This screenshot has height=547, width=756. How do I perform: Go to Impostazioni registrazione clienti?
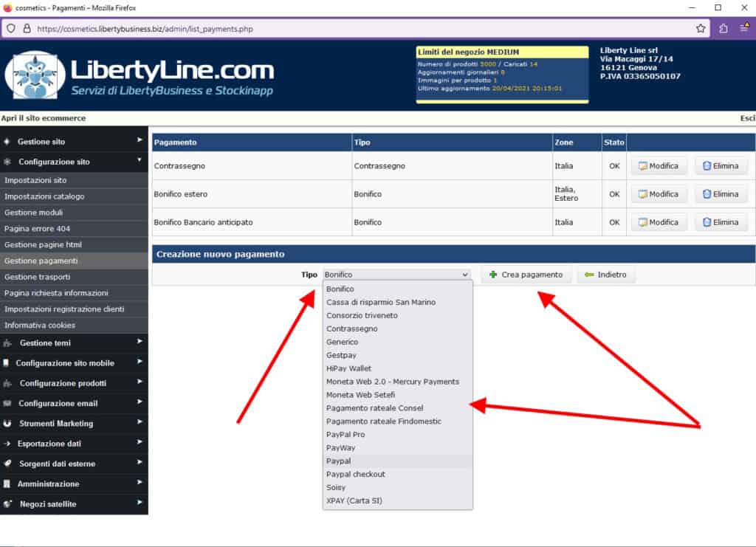[75, 309]
